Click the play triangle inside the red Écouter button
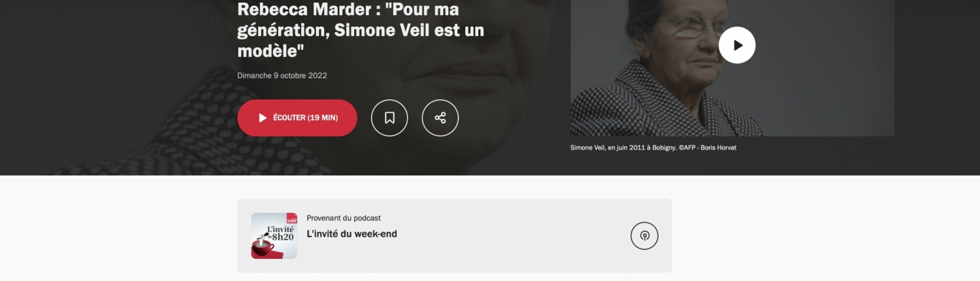This screenshot has width=980, height=281. pyautogui.click(x=263, y=118)
